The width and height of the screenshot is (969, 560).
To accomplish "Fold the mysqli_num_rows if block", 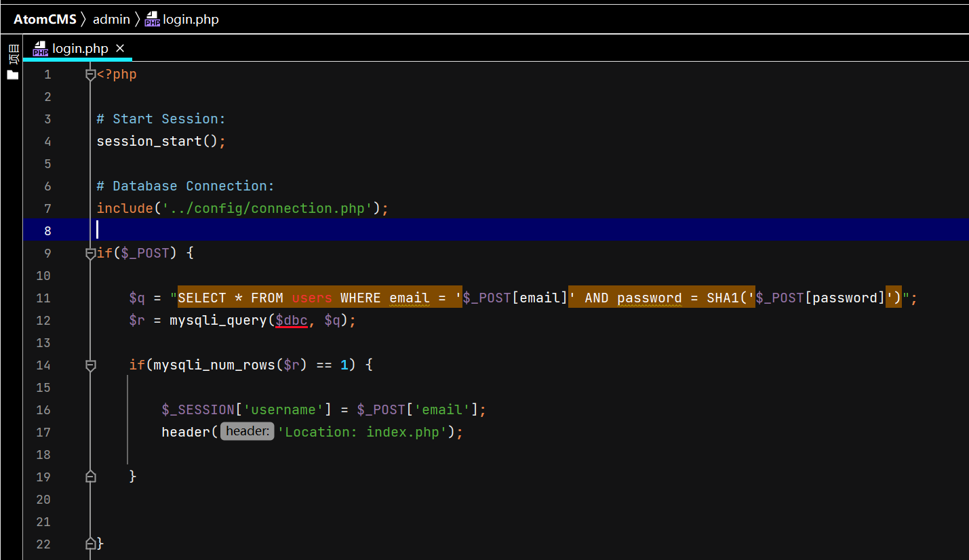I will pyautogui.click(x=90, y=365).
